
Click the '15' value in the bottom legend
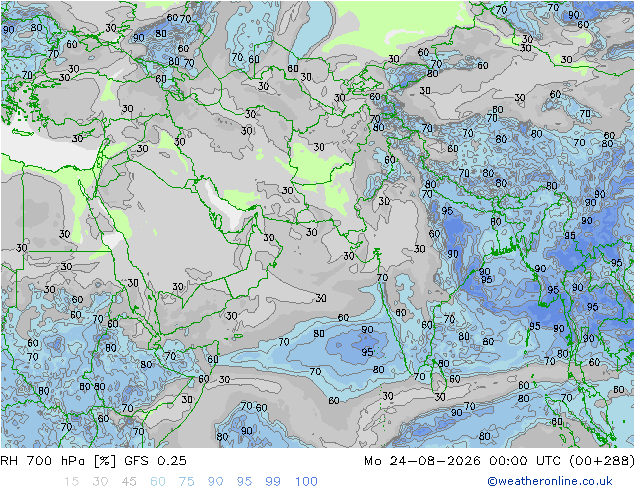(x=71, y=482)
